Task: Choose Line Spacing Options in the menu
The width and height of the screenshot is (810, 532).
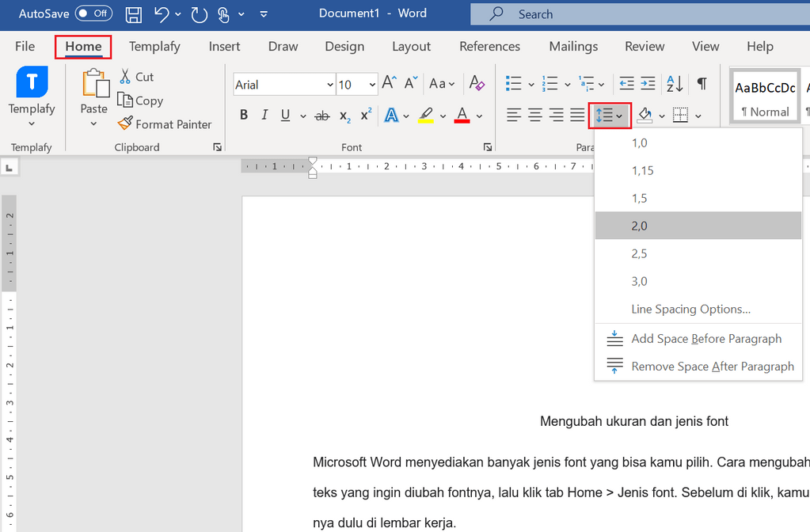Action: pos(690,309)
